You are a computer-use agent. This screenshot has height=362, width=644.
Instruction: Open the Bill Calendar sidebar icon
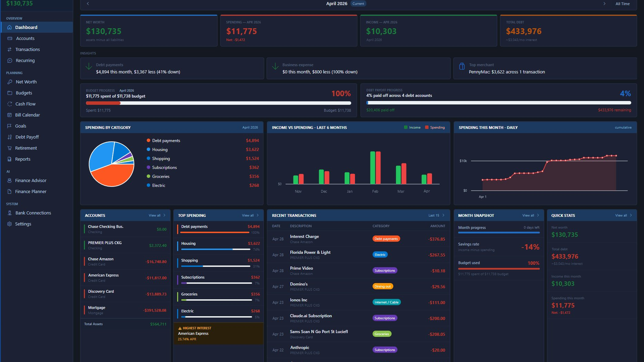[x=10, y=115]
